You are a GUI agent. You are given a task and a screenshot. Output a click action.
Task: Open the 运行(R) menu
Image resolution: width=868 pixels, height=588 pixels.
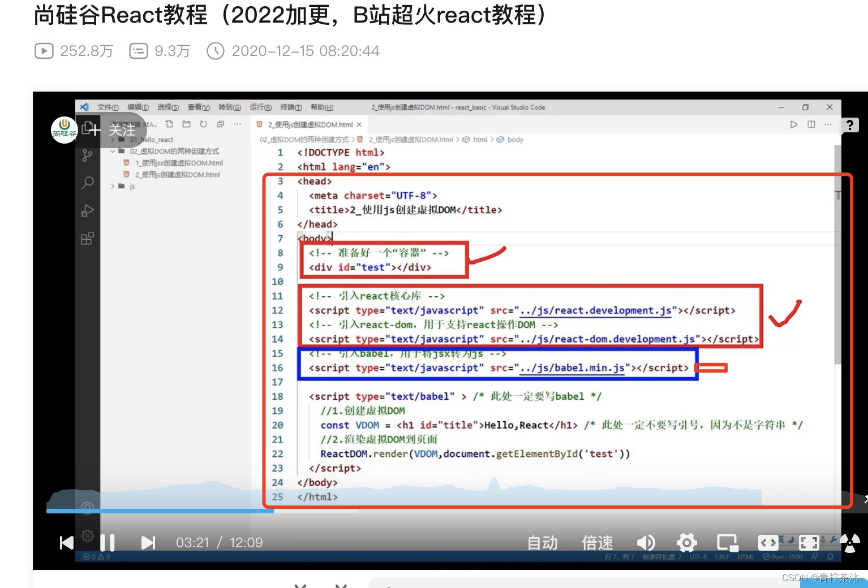[x=260, y=107]
